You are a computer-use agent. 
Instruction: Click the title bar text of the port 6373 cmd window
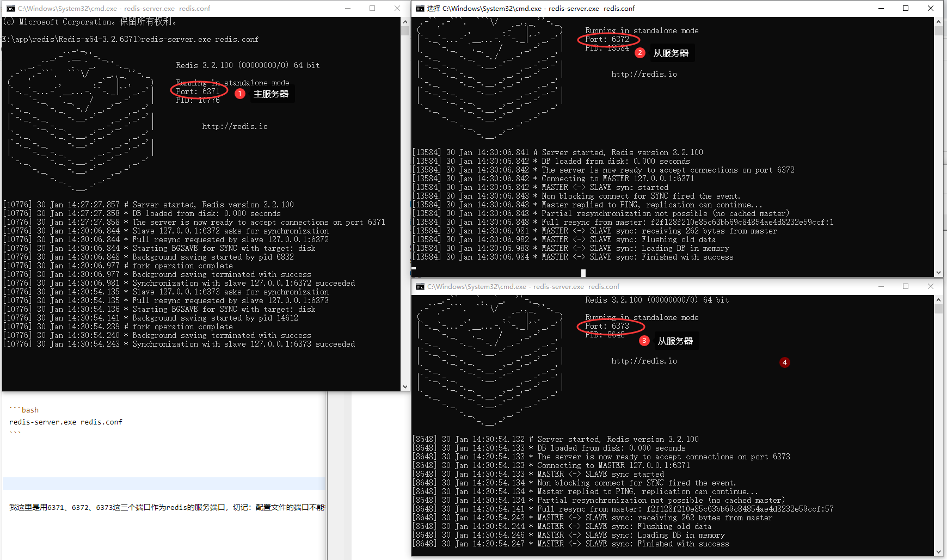click(x=523, y=286)
